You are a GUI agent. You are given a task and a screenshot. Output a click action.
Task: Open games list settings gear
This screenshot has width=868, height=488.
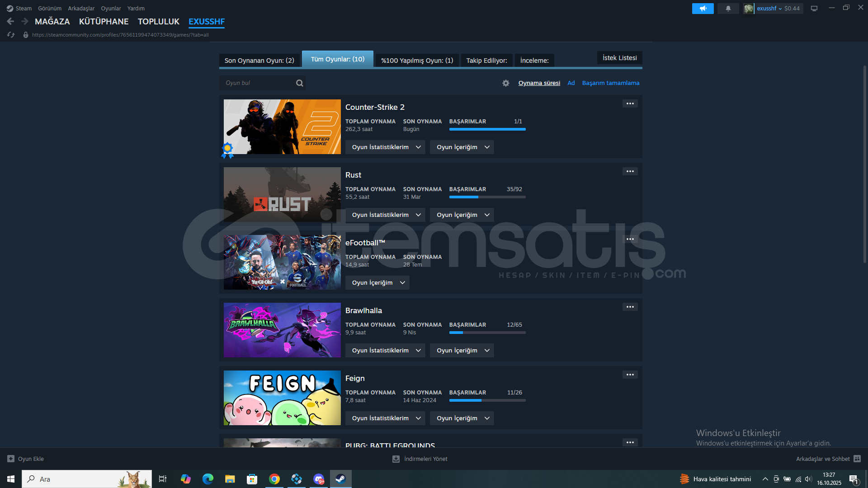click(505, 83)
